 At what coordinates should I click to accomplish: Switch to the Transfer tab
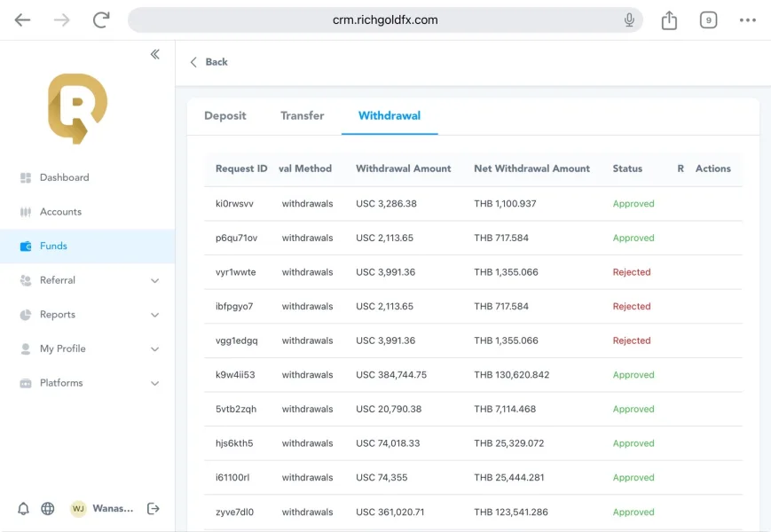coord(303,115)
